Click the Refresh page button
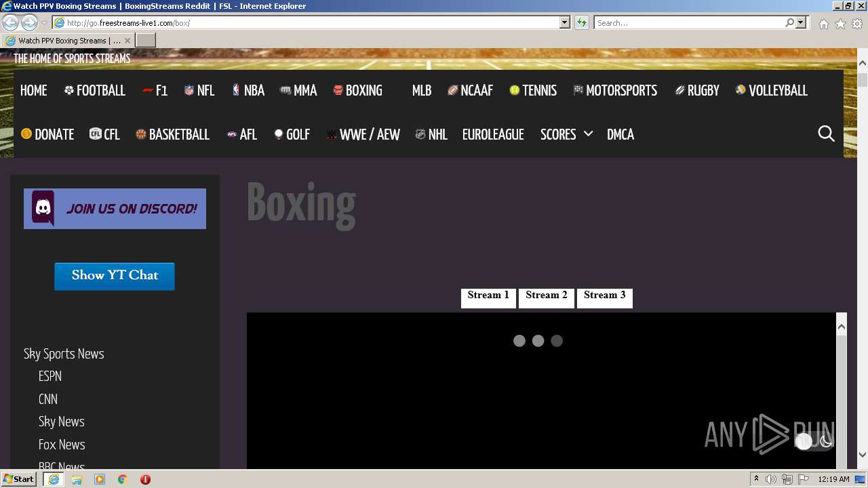Viewport: 868px width, 488px height. (x=582, y=22)
